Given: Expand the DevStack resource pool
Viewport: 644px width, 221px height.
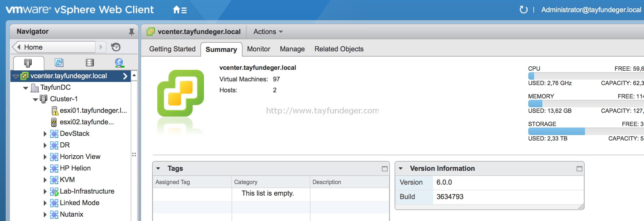Looking at the screenshot, I should 45,134.
